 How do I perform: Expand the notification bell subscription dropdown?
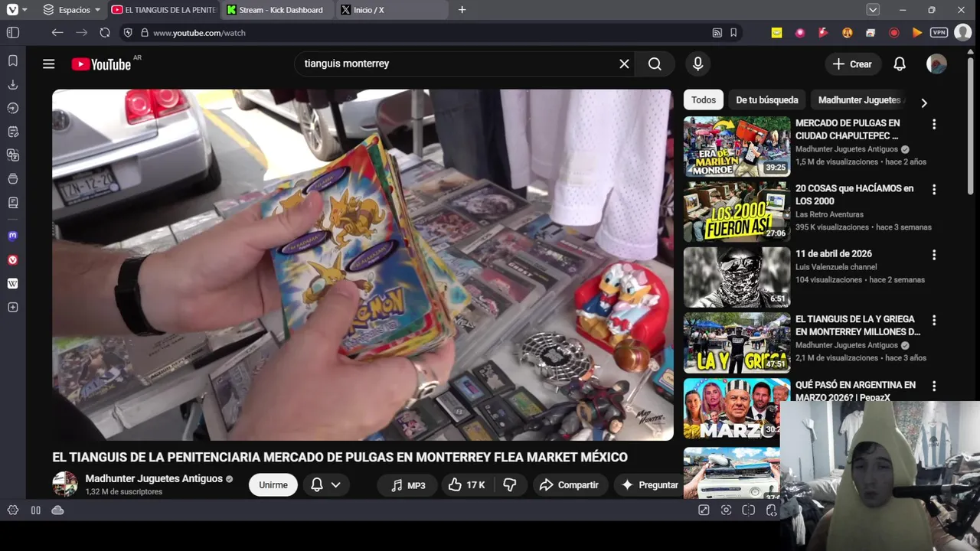(x=325, y=485)
